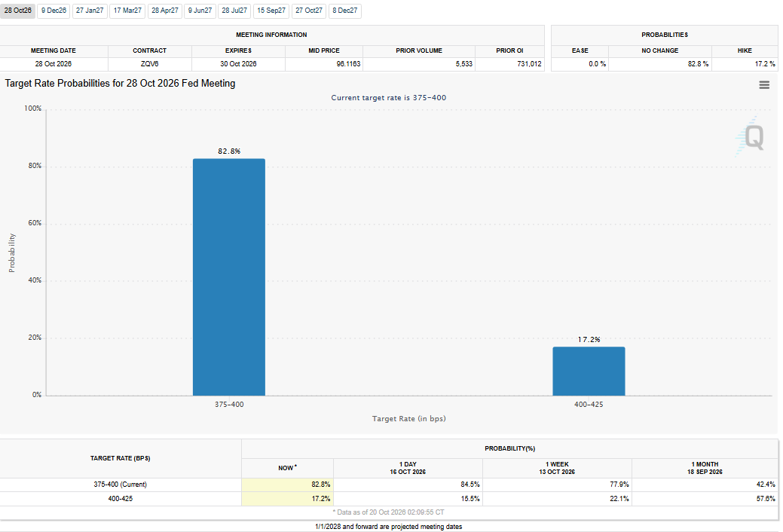The height and width of the screenshot is (532, 783).
Task: Switch to the 15 Sep27 meeting tab
Action: pos(271,11)
